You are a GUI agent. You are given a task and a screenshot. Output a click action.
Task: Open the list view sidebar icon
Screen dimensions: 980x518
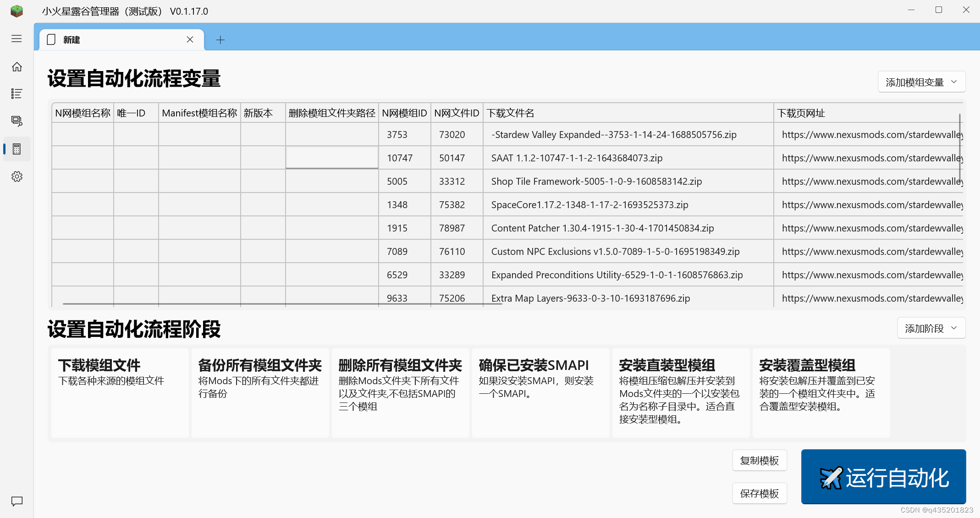17,94
